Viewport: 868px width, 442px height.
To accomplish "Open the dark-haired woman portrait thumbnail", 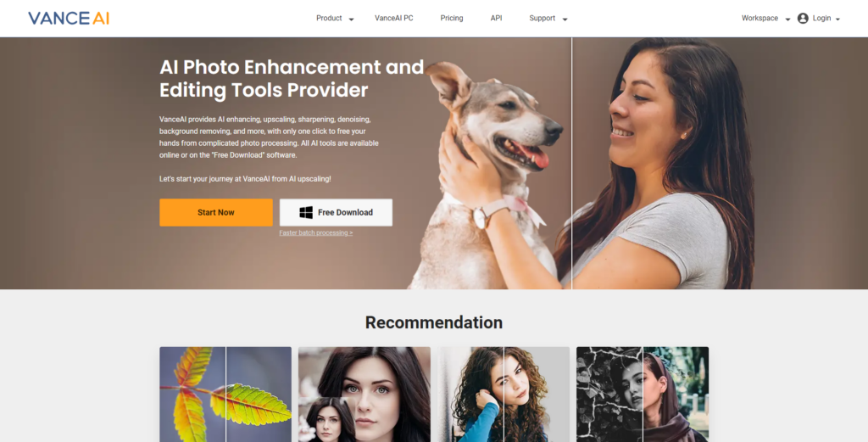I will click(364, 394).
